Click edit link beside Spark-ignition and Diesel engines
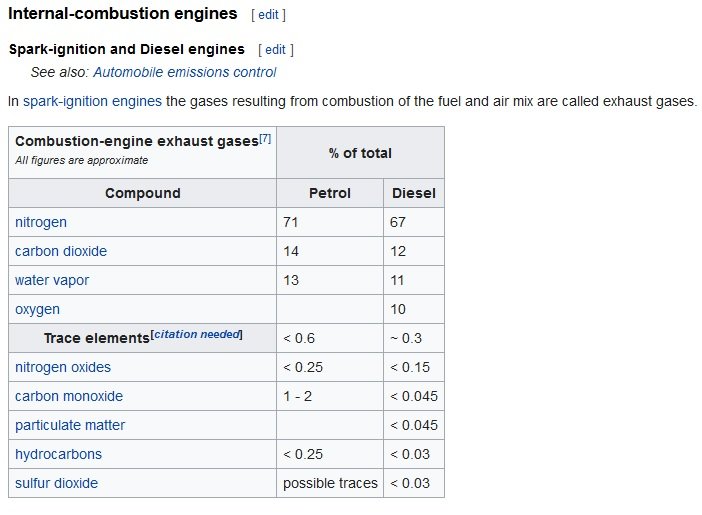 coord(275,49)
